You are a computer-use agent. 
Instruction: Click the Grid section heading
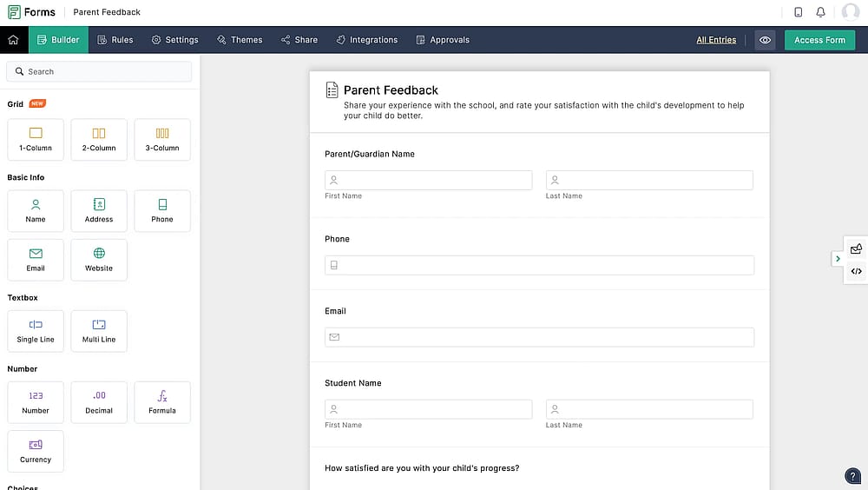click(x=16, y=104)
